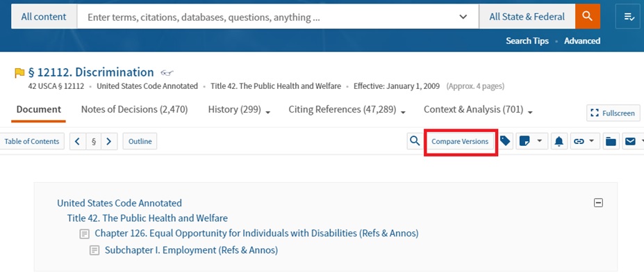Open the Advanced search link
644x278 pixels.
(582, 41)
